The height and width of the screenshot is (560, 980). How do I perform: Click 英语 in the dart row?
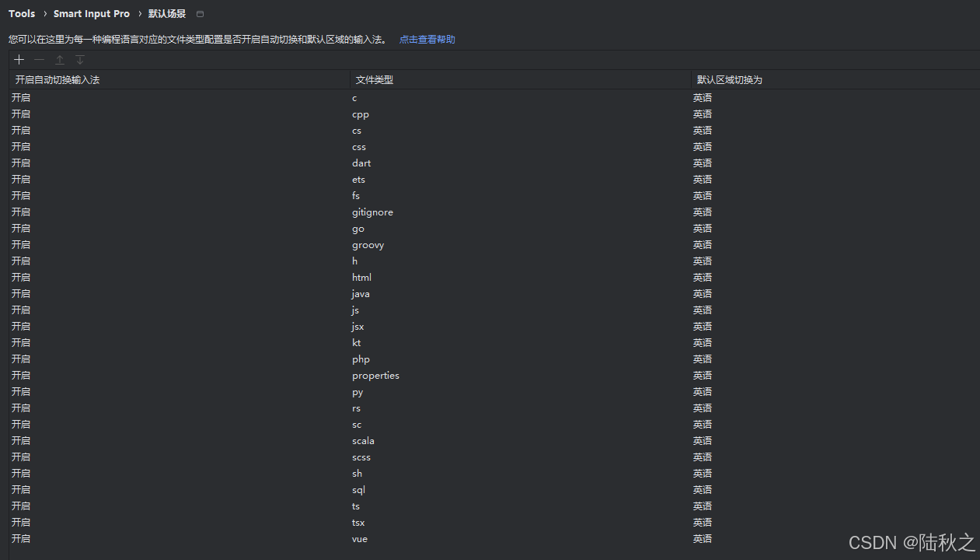(703, 163)
